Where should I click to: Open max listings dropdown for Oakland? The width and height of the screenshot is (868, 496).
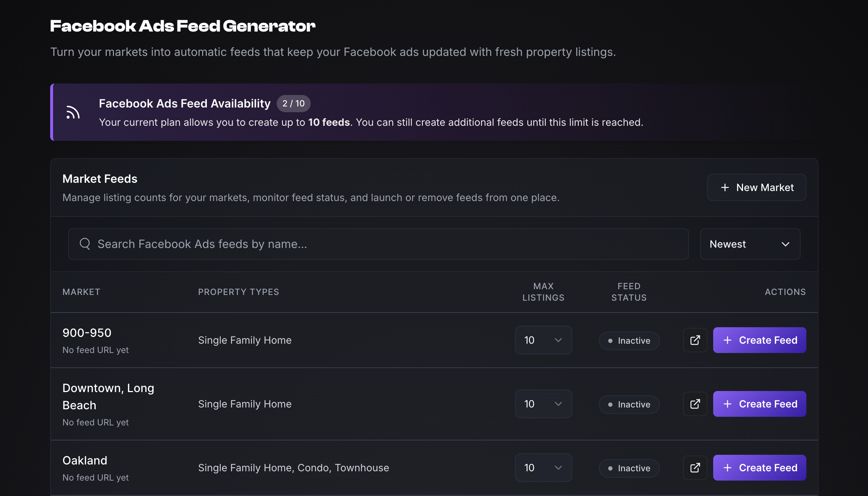tap(543, 468)
